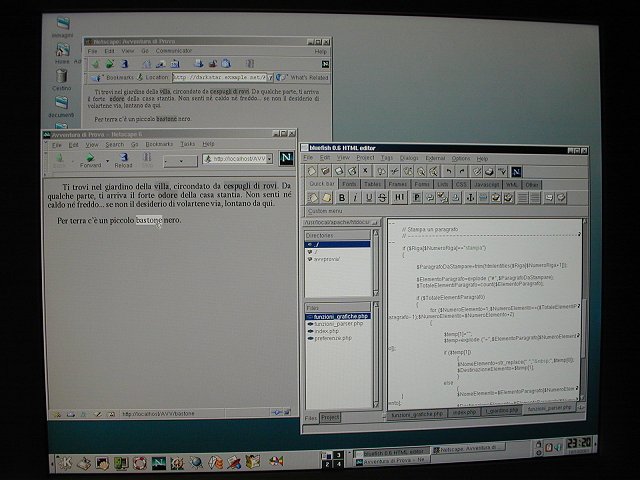Click the Netscape preview icon in the bluefish toolbar
This screenshot has height=480, width=640.
[516, 172]
